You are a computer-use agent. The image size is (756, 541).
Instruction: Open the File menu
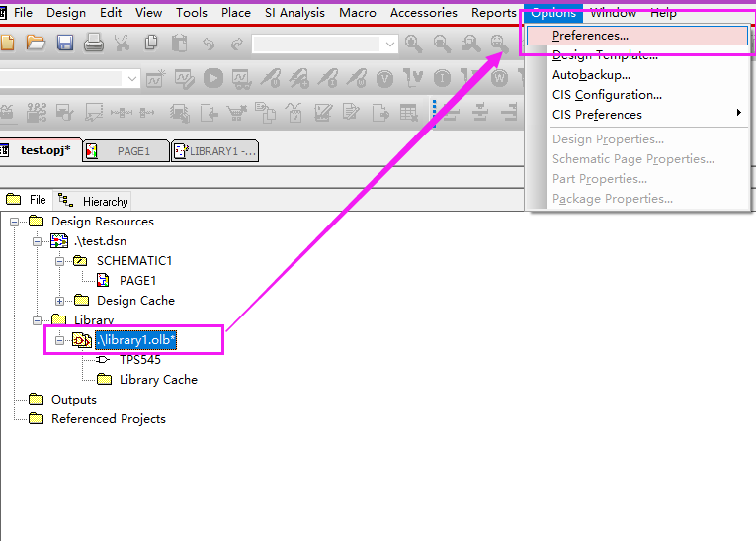(x=23, y=13)
